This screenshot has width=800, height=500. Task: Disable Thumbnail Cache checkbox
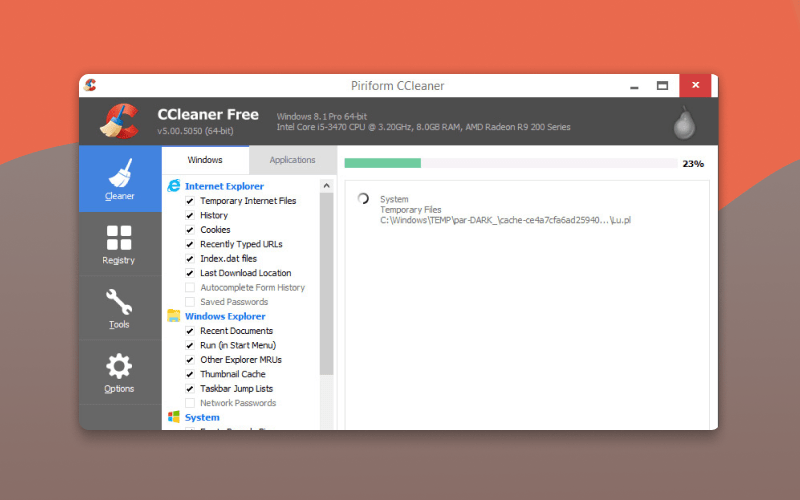point(190,374)
